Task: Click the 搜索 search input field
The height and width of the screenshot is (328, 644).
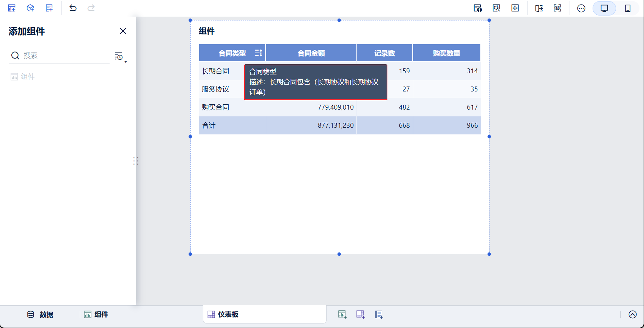Action: (59, 56)
